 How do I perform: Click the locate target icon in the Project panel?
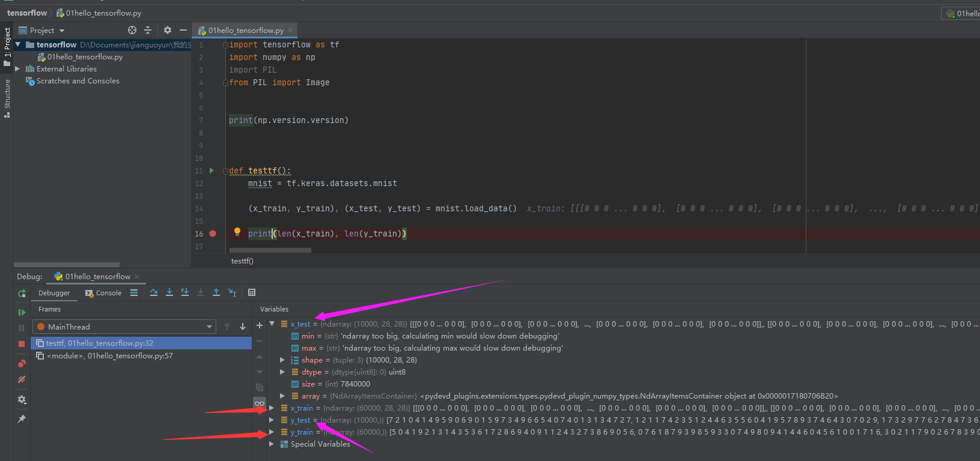132,30
